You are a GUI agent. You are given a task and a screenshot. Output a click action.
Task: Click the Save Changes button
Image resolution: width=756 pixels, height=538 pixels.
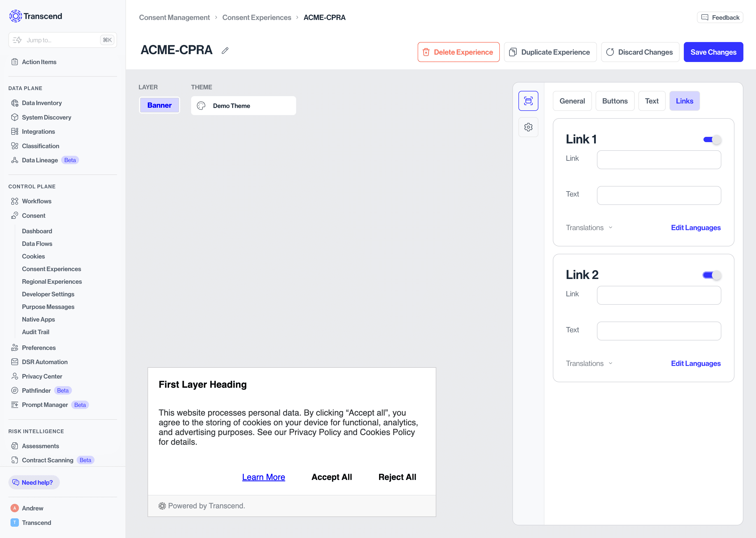click(x=713, y=52)
